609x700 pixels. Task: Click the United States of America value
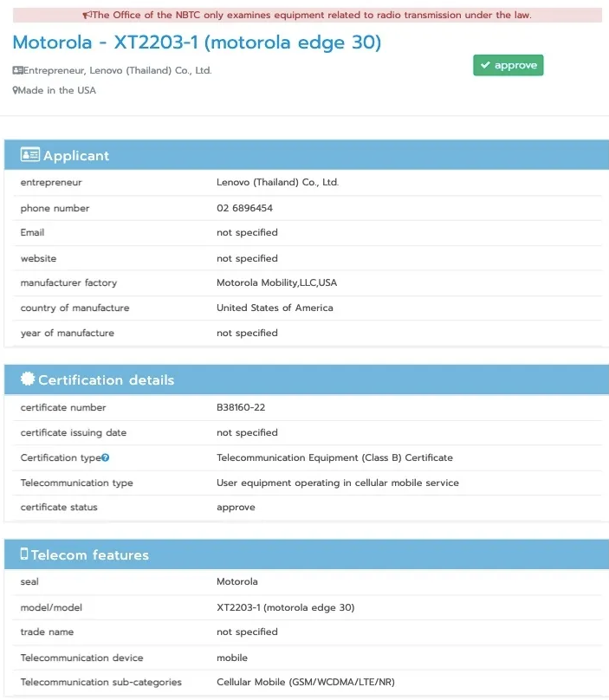275,308
